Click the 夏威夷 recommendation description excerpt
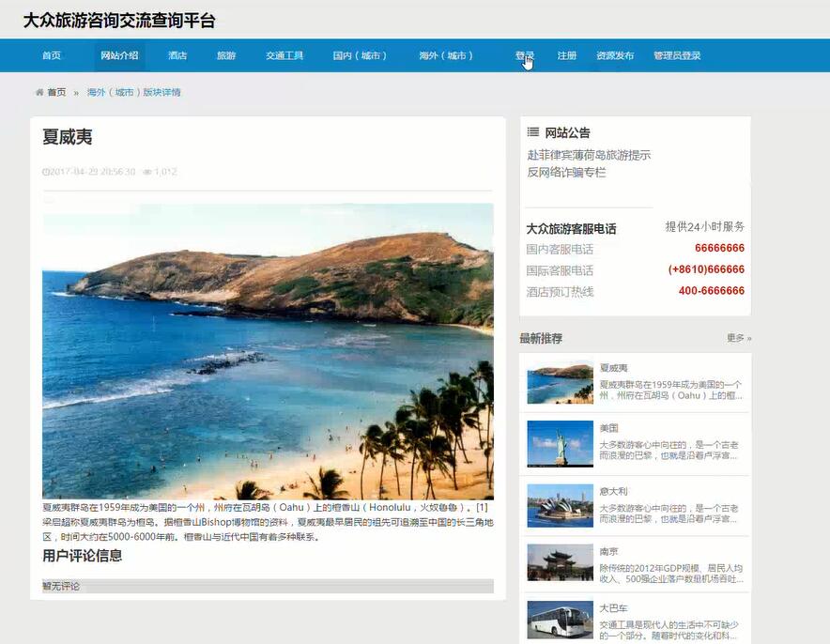The image size is (830, 644). (x=671, y=390)
